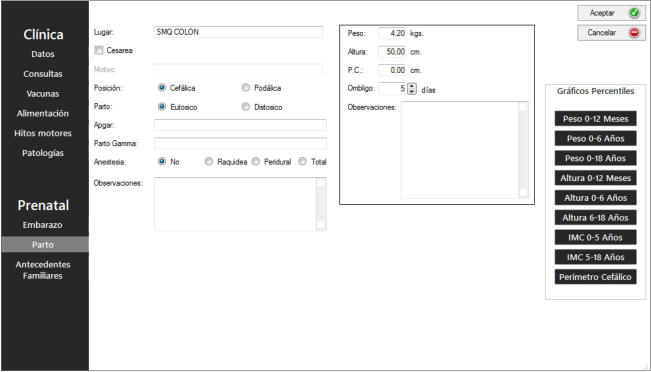Click the green checkmark icon on Aceptar
This screenshot has width=651, height=372.
point(634,13)
